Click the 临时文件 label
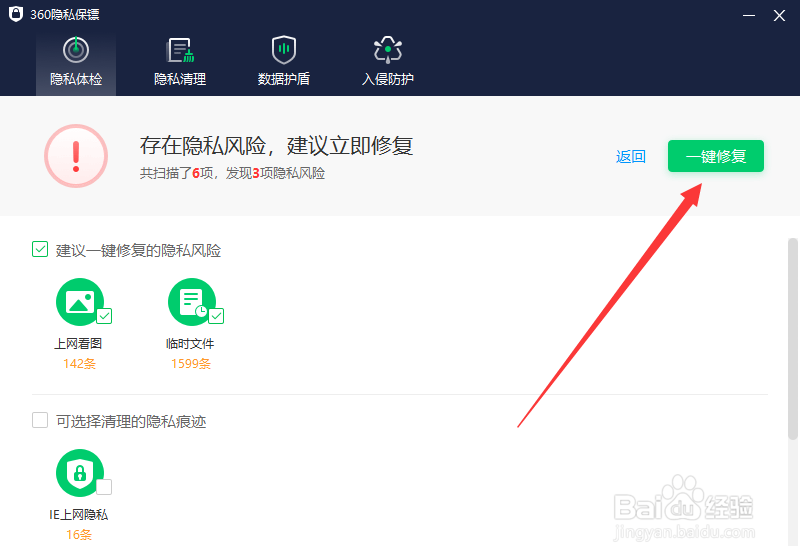Viewport: 800px width, 560px height. [190, 344]
